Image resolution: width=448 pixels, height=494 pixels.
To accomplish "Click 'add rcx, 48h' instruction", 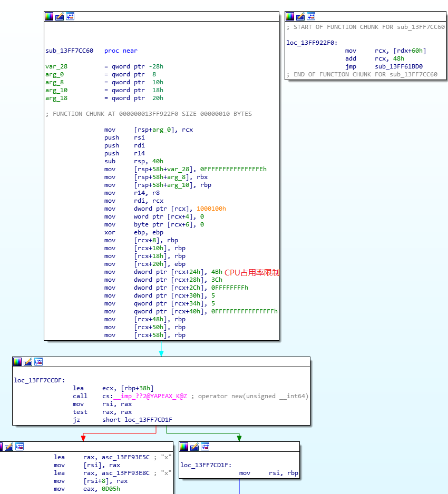I will coord(375,58).
